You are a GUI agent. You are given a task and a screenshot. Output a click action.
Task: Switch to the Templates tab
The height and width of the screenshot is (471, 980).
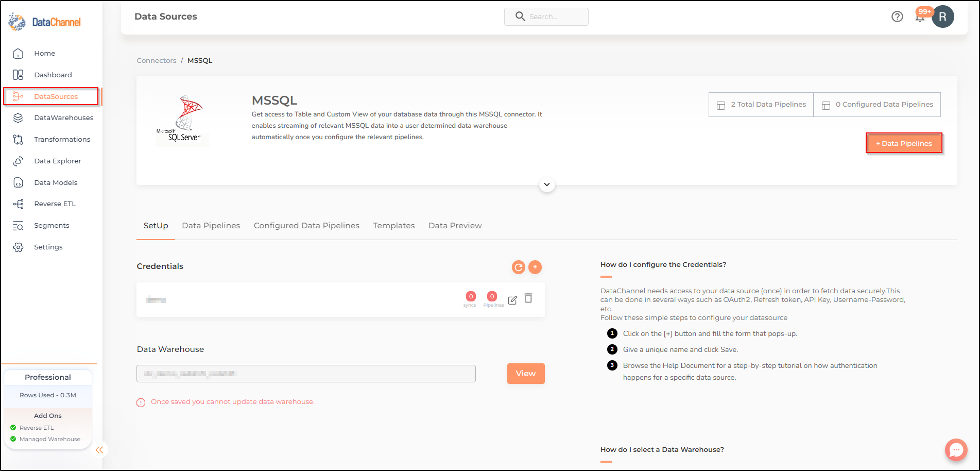(x=394, y=226)
